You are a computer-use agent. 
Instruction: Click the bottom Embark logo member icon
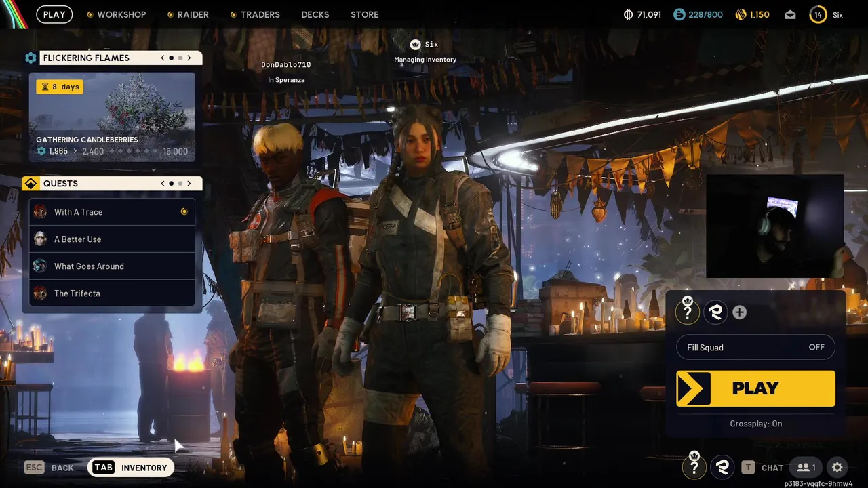point(722,467)
